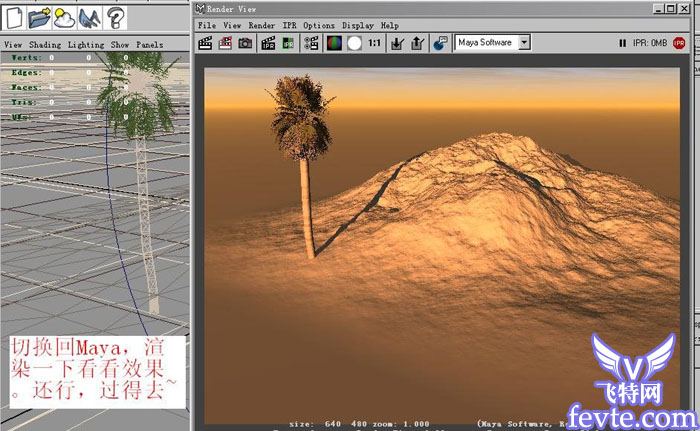Refresh the IPR image green icon

[x=288, y=43]
